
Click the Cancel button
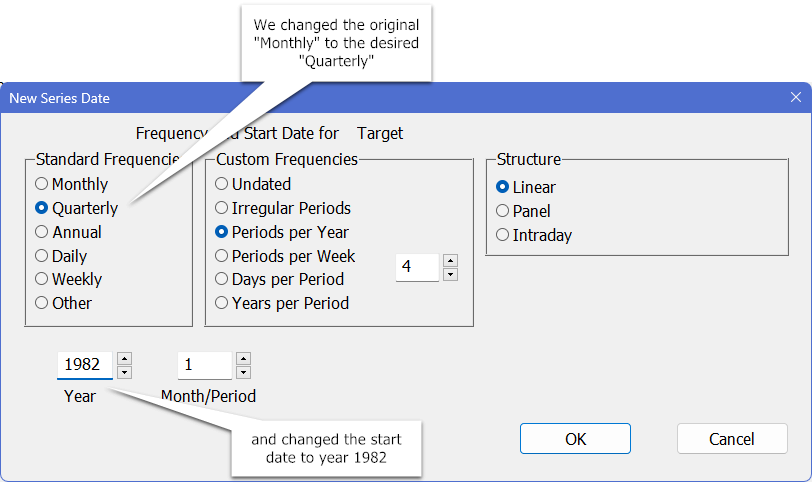pos(731,439)
